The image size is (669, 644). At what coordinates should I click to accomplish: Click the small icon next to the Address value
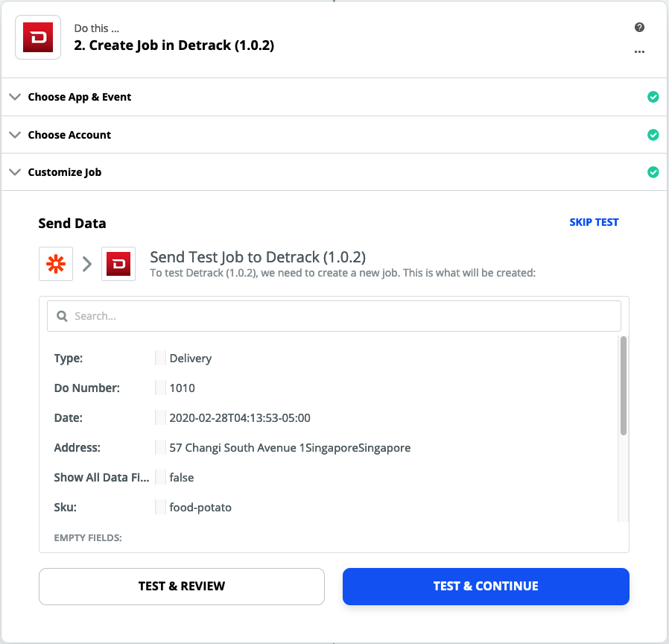pyautogui.click(x=160, y=447)
